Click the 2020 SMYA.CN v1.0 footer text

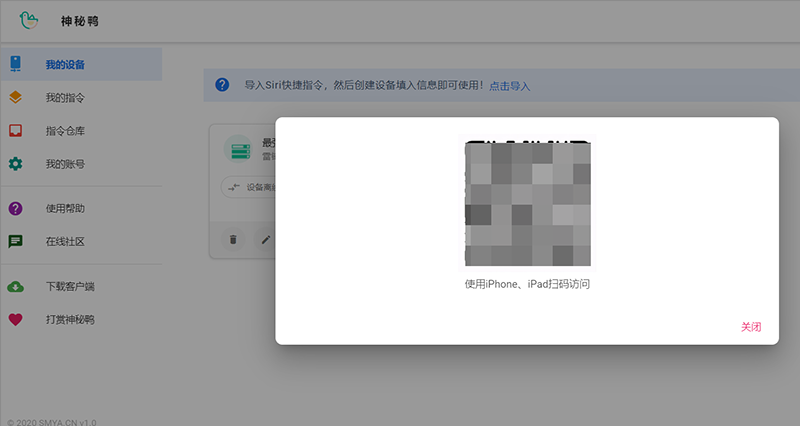tap(52, 422)
